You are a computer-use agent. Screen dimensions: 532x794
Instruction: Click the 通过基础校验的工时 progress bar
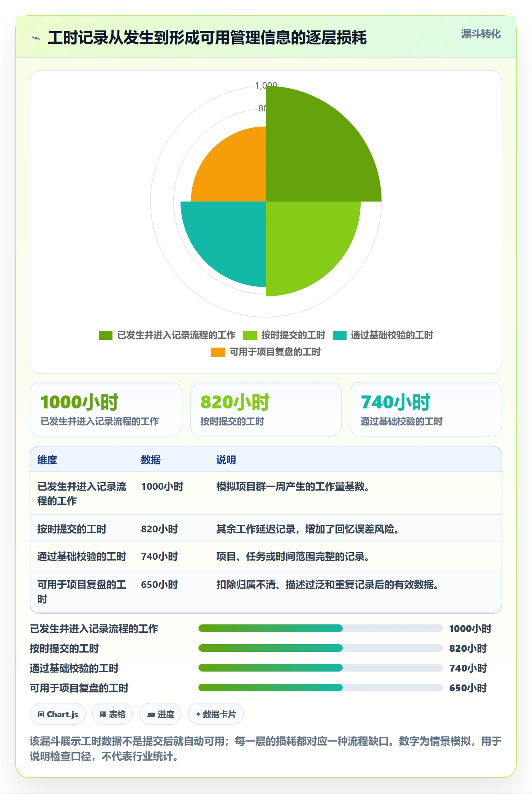320,668
